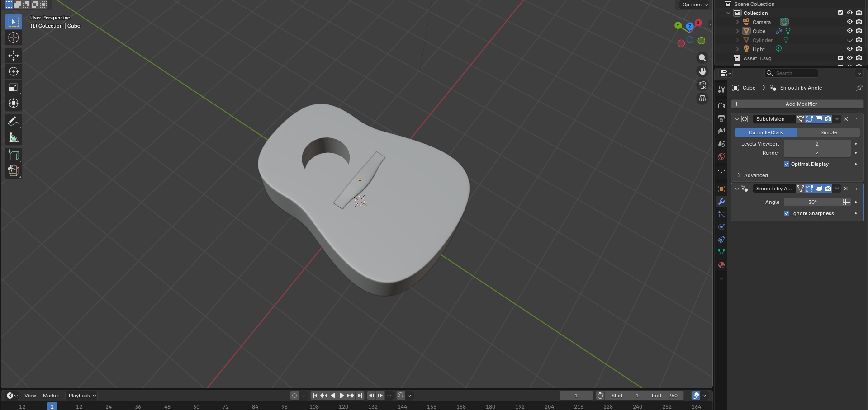Collapse the Subdivision modifier panel
Viewport: 868px width, 410px height.
tap(737, 119)
